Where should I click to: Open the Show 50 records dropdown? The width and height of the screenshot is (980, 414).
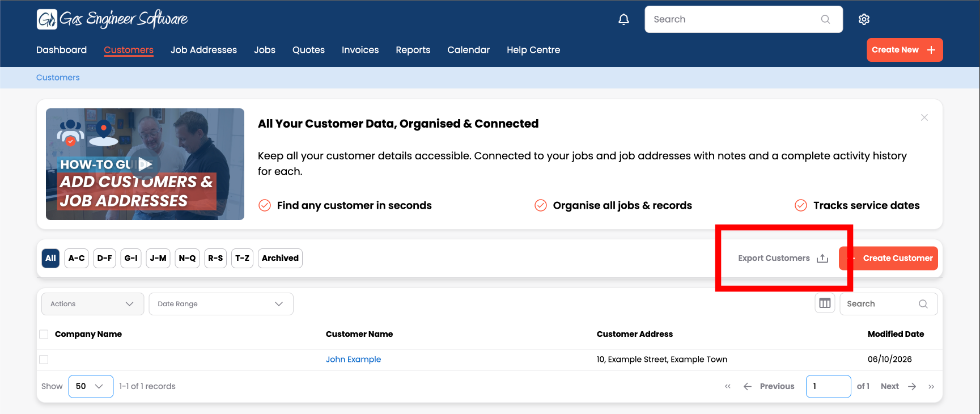pos(91,386)
